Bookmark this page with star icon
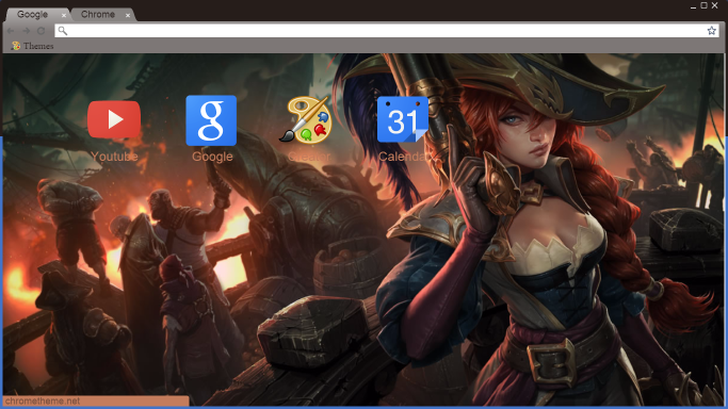Screen dimensions: 728x409 click(711, 31)
